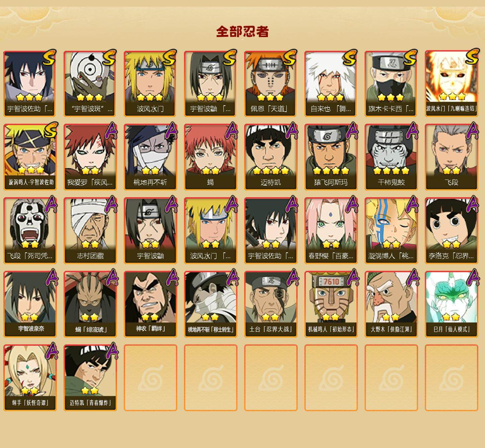Screen dimensions: 485x448
Task: Pick the 蝎「绯流琥」 ninja card
Action: pyautogui.click(x=90, y=304)
